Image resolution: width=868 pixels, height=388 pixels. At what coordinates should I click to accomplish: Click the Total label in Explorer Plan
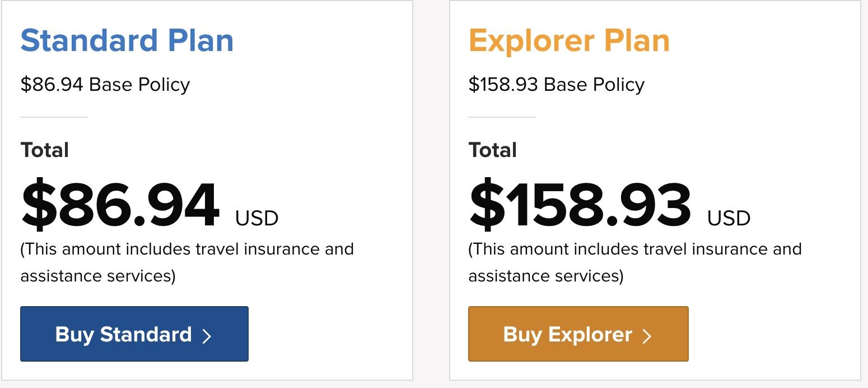(x=493, y=150)
